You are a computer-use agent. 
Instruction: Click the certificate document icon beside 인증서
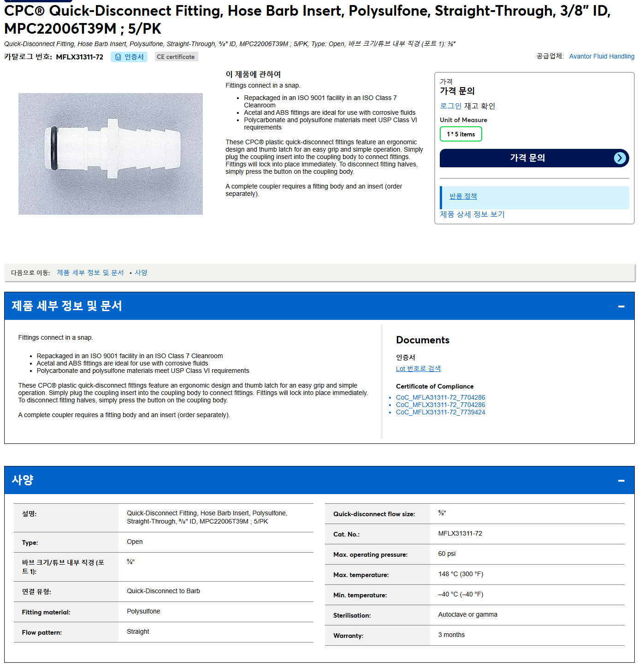[x=118, y=57]
